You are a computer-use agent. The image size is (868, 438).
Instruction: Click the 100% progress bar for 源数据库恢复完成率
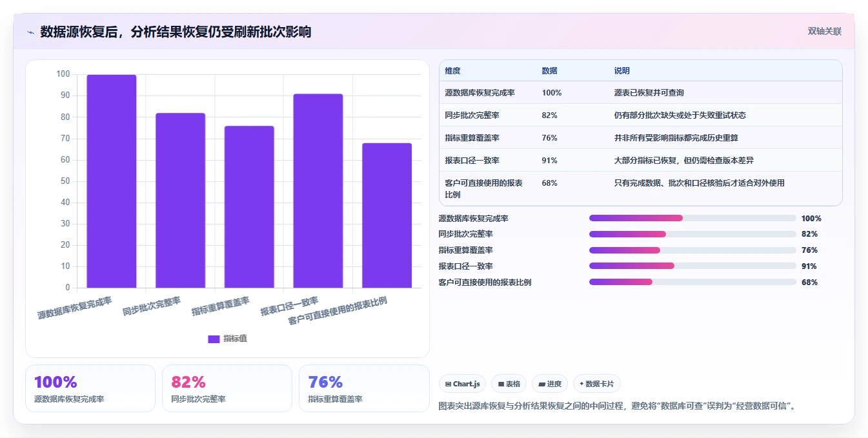click(x=692, y=218)
